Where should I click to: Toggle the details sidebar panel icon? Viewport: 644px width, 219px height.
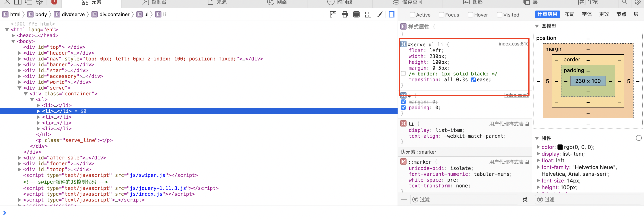tap(392, 15)
